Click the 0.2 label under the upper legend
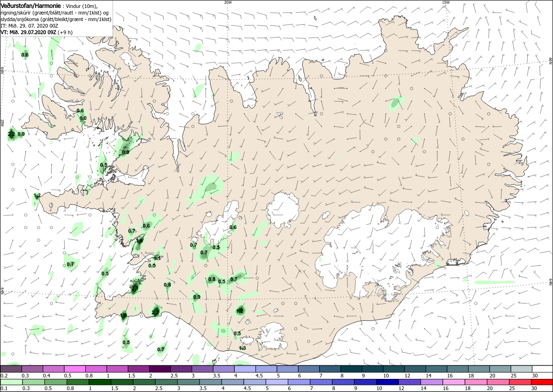The height and width of the screenshot is (392, 553). pos(4,375)
